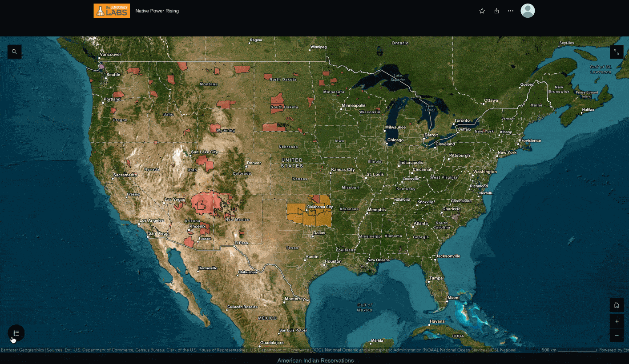Click the San Diego city label
Viewport: 629px width, 364px height.
click(159, 233)
